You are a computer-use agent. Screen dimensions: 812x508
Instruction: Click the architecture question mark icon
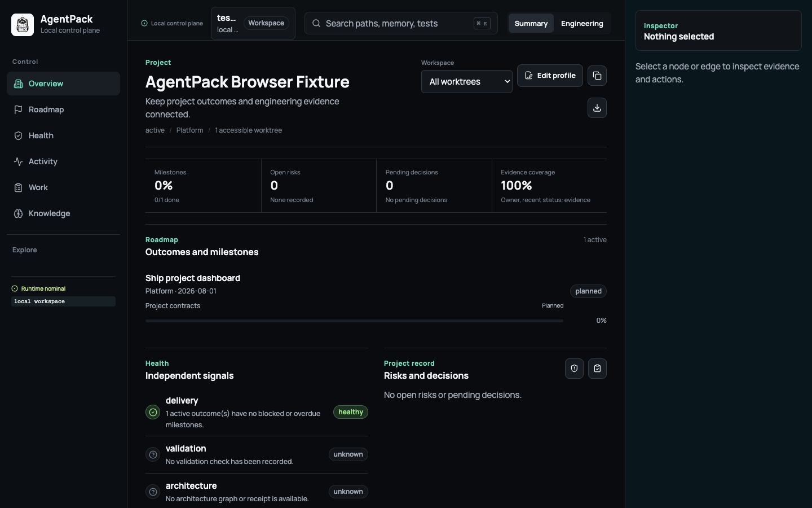pyautogui.click(x=153, y=492)
